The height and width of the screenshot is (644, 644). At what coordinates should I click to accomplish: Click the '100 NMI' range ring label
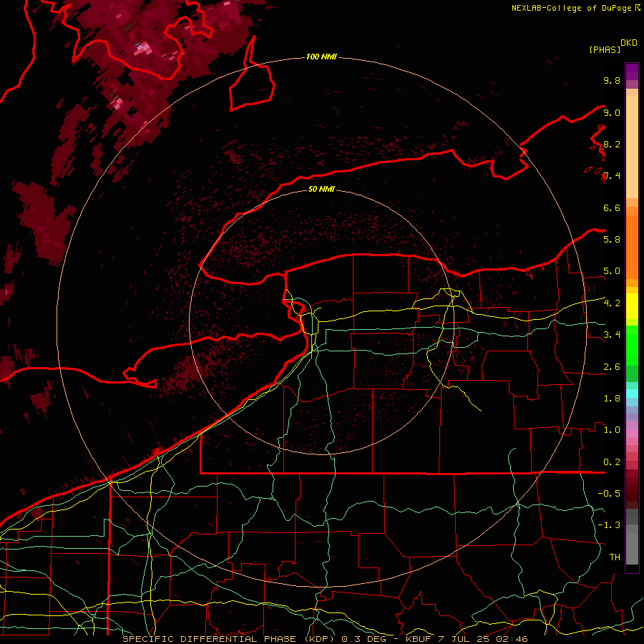coord(321,57)
